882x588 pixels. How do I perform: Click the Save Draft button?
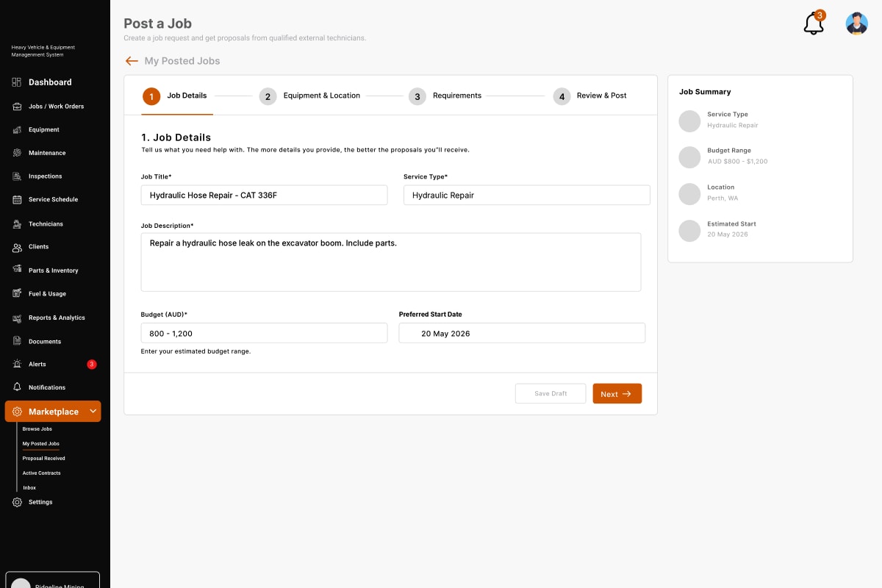[551, 394]
